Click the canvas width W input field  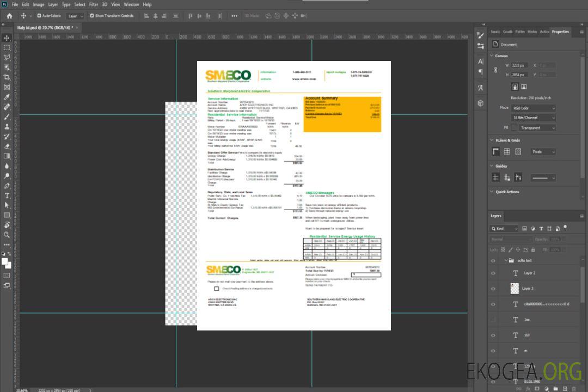pos(519,65)
